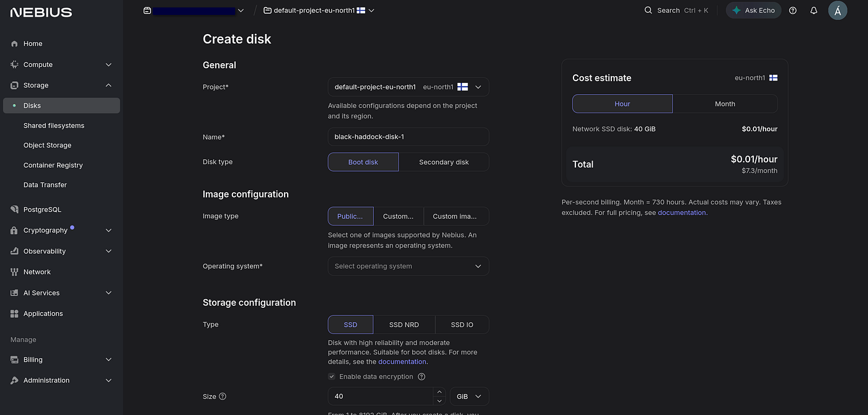Click the Nebius logo
The image size is (868, 415).
coord(41,12)
